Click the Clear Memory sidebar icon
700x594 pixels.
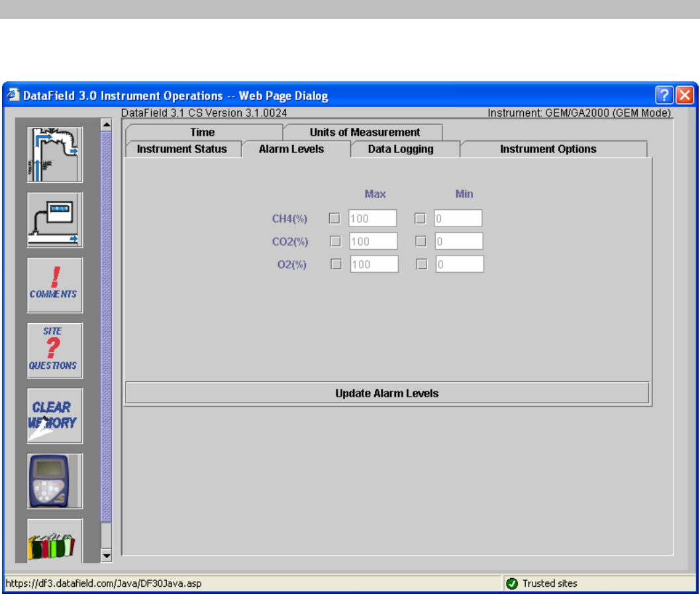[55, 415]
